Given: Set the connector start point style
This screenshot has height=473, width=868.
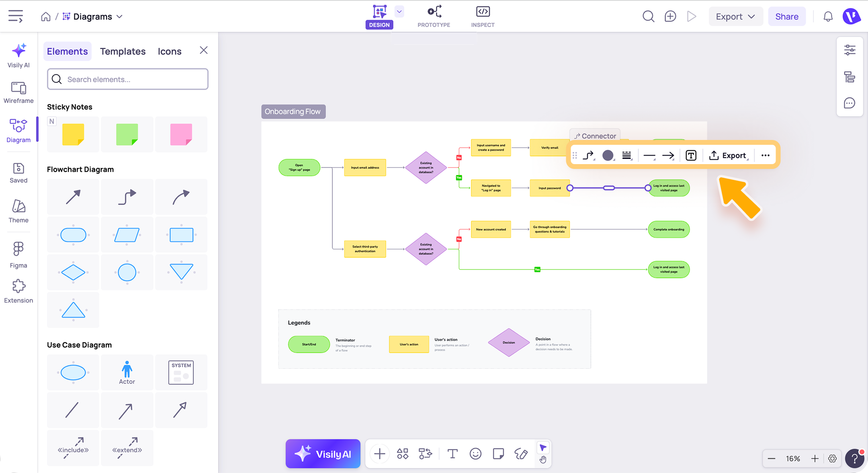Looking at the screenshot, I should point(649,155).
